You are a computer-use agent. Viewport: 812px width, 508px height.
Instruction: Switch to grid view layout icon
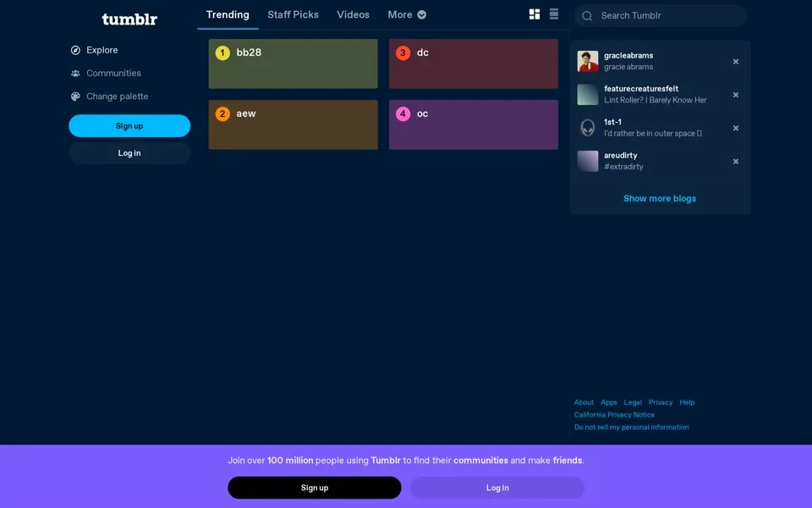click(535, 14)
